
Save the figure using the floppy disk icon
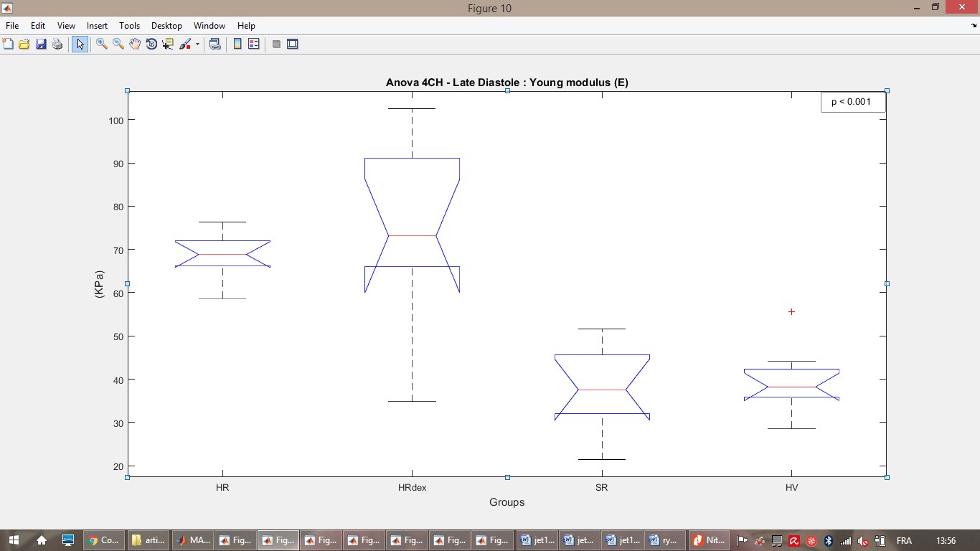point(41,44)
